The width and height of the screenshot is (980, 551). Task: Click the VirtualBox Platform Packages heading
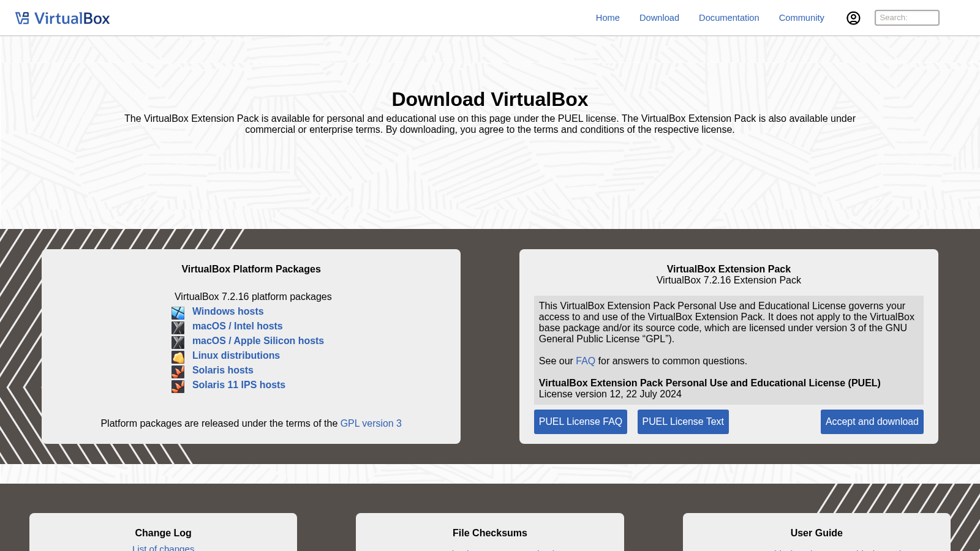point(251,269)
